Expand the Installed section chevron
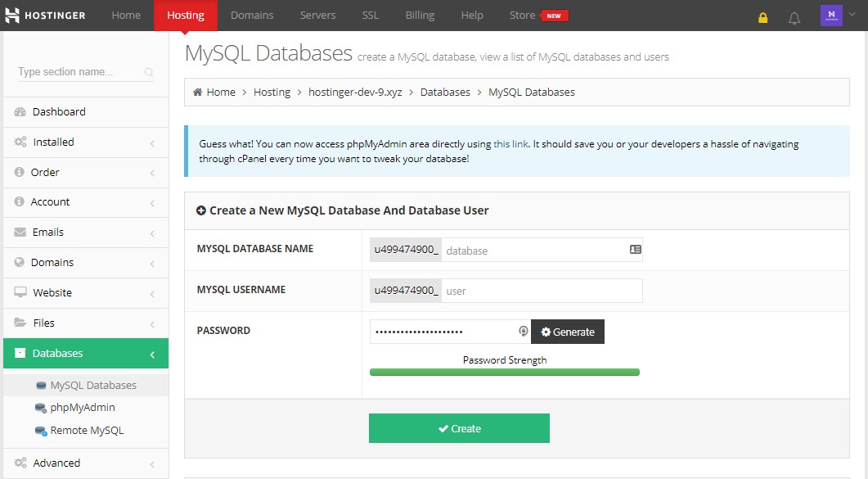The height and width of the screenshot is (479, 868). 152,143
